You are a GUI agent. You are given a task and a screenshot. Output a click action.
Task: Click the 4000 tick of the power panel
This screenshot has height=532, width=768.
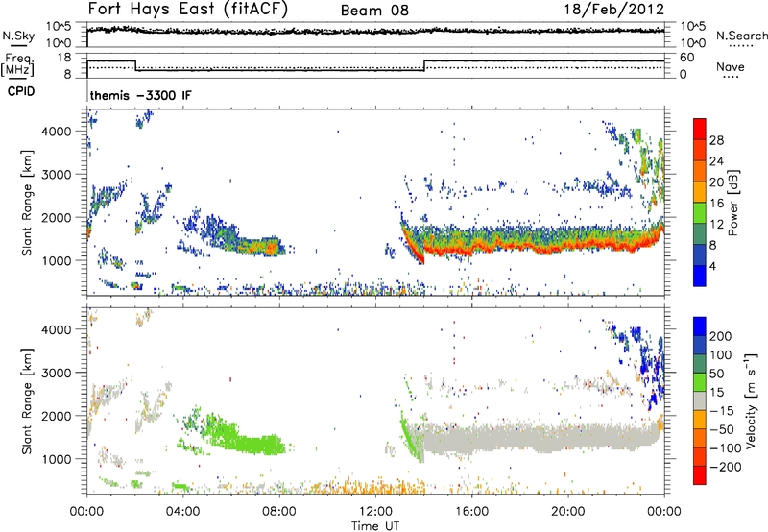point(57,132)
